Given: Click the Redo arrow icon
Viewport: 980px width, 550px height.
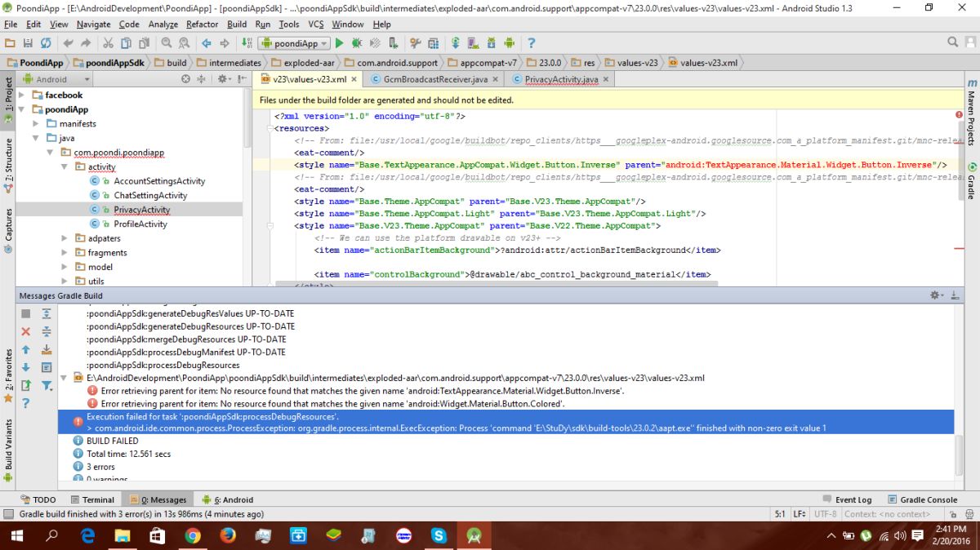Looking at the screenshot, I should pyautogui.click(x=85, y=43).
